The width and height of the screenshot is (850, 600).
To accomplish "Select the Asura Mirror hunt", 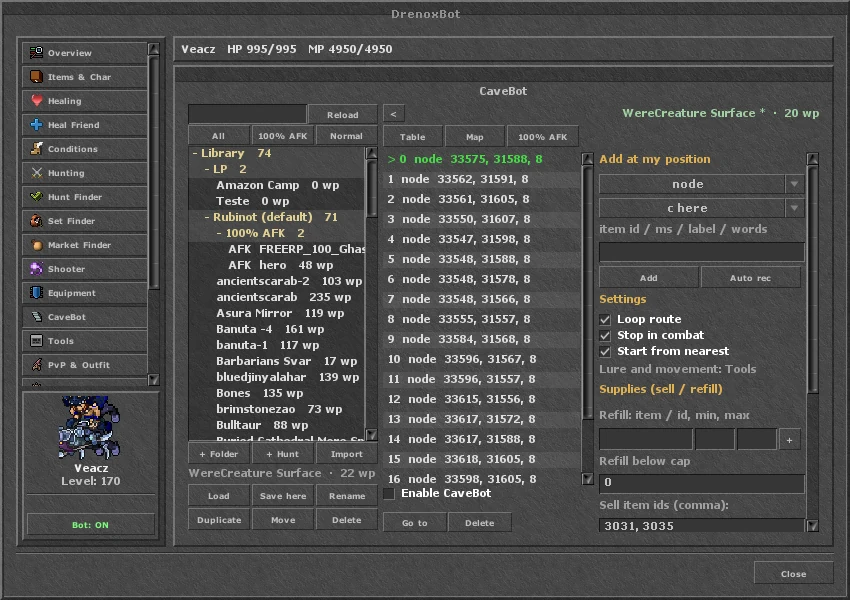I will (276, 313).
